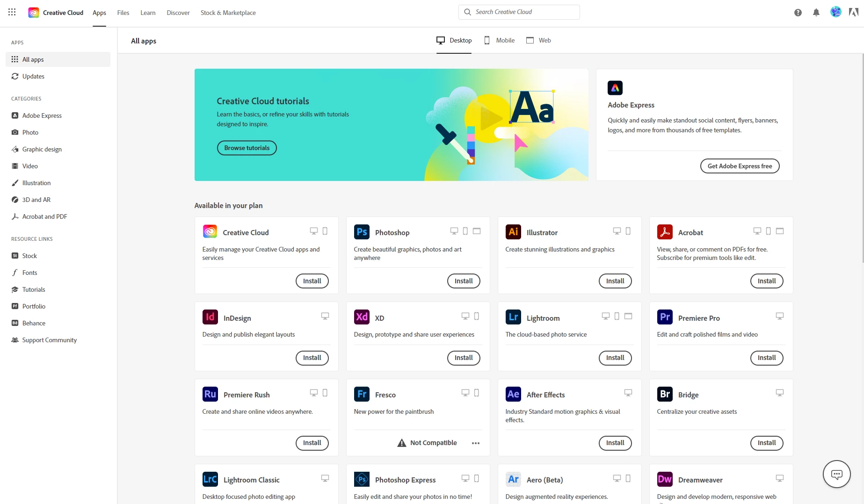864x504 pixels.
Task: Install Illustrator
Action: [615, 281]
